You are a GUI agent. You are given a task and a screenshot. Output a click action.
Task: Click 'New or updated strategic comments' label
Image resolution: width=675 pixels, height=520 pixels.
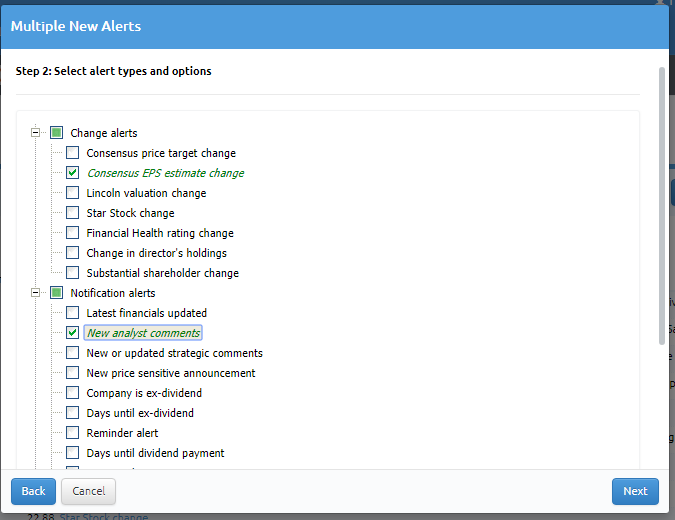(x=174, y=353)
